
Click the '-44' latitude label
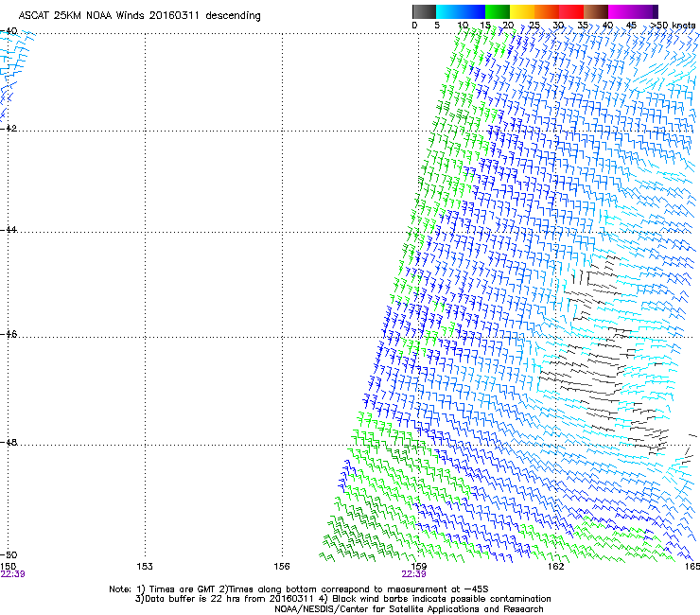[9, 229]
